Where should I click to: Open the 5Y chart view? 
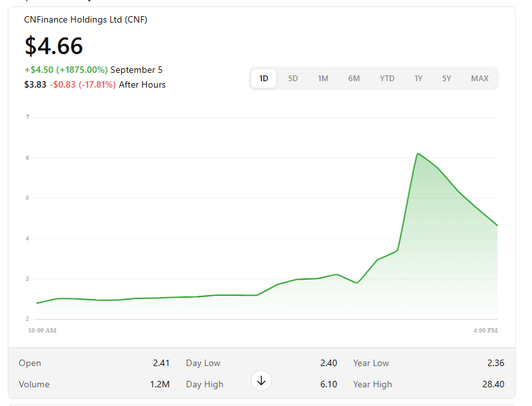[x=446, y=79]
